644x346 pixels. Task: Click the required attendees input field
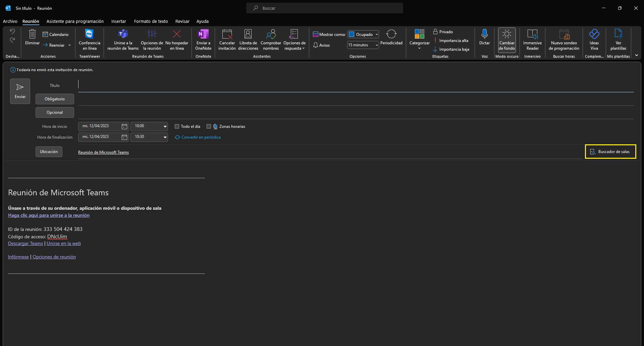point(356,99)
